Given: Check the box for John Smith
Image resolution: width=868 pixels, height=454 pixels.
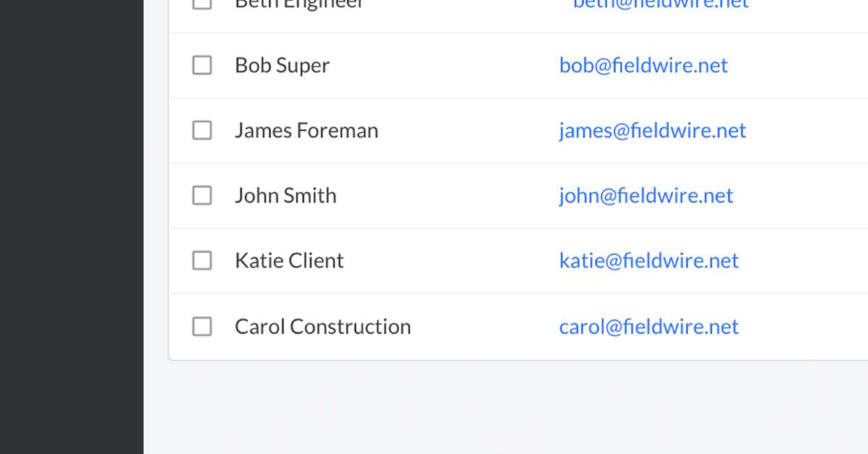Looking at the screenshot, I should 202,196.
